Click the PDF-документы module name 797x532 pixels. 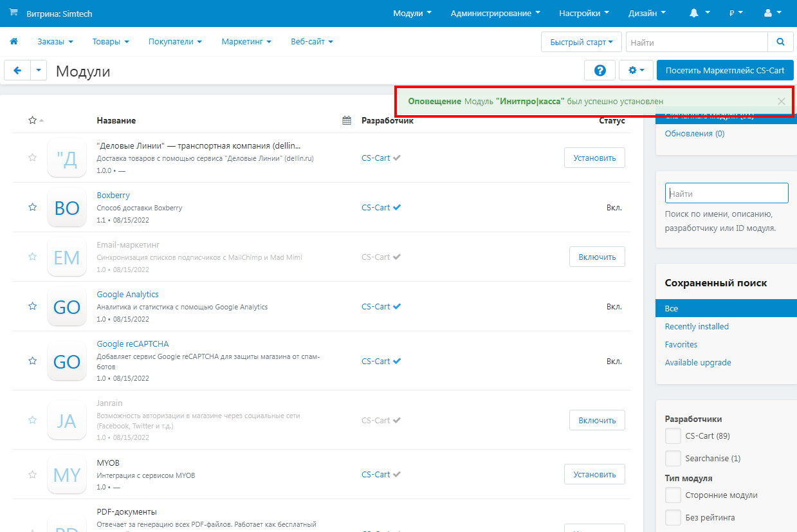(127, 512)
